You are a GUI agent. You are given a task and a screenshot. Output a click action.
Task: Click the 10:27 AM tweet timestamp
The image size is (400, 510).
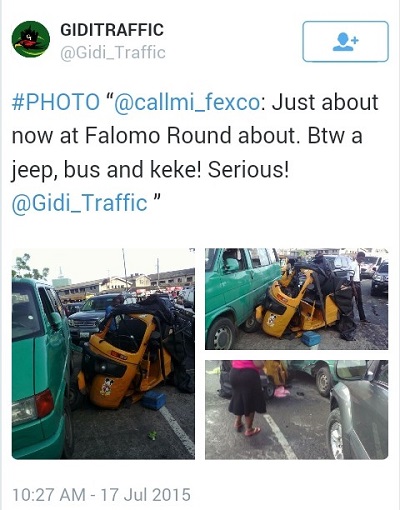click(x=48, y=495)
